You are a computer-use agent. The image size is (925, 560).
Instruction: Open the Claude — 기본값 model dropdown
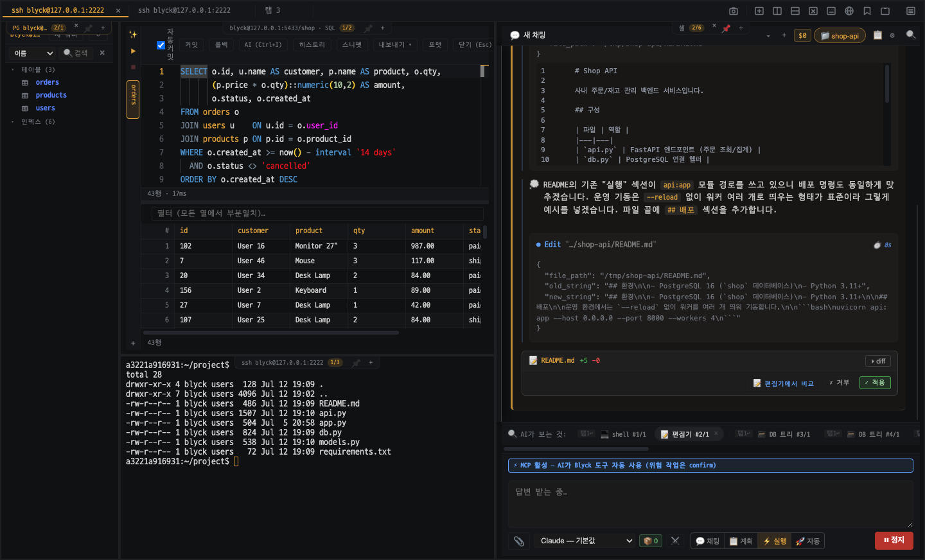(584, 541)
